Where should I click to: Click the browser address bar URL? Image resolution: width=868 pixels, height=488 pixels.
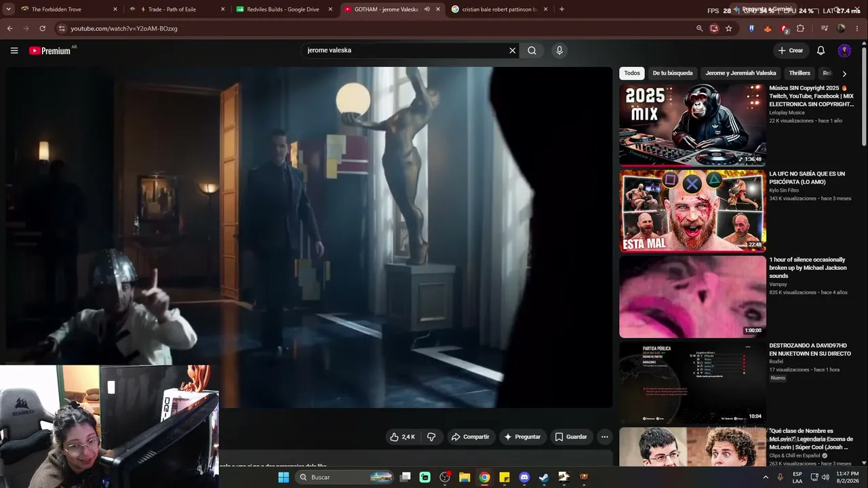(x=124, y=28)
